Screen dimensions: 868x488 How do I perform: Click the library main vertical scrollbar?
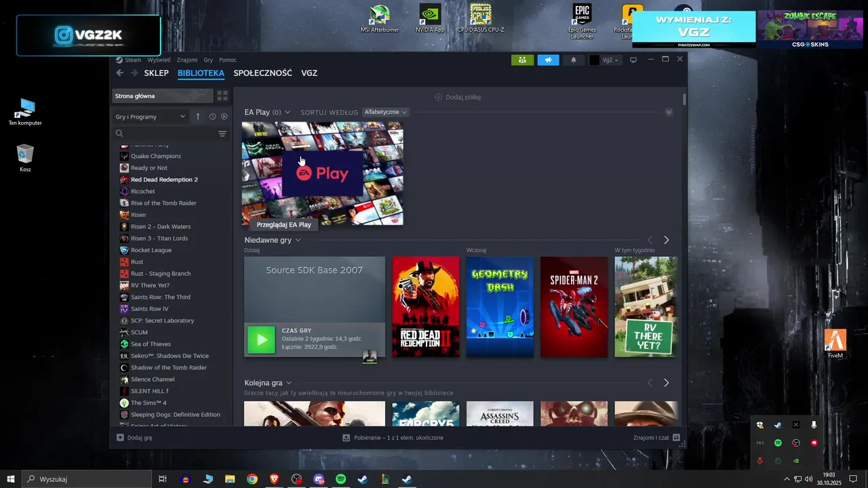pyautogui.click(x=684, y=100)
